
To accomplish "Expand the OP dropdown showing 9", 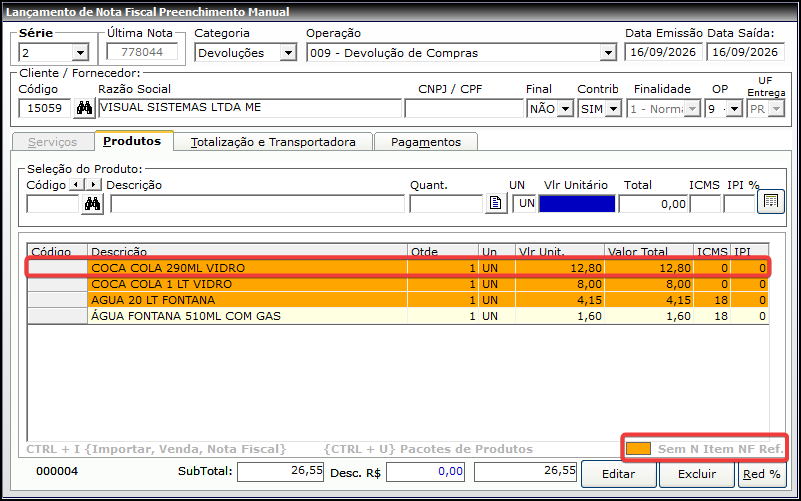I will click(x=735, y=109).
